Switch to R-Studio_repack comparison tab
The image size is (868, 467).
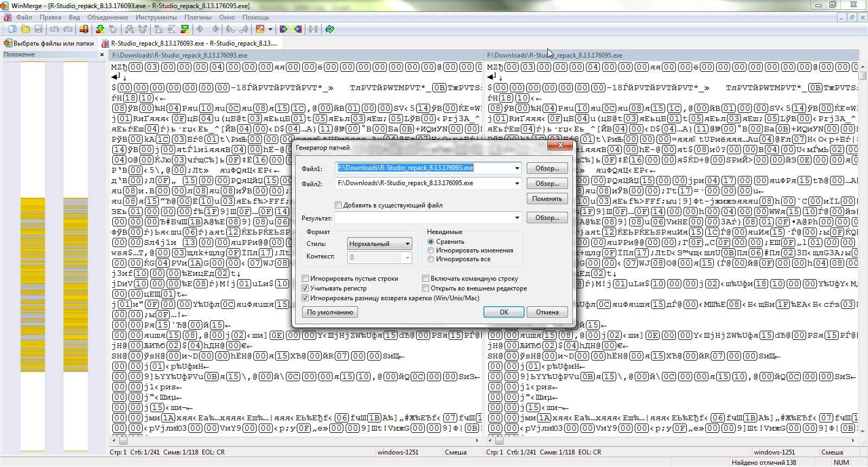point(190,43)
